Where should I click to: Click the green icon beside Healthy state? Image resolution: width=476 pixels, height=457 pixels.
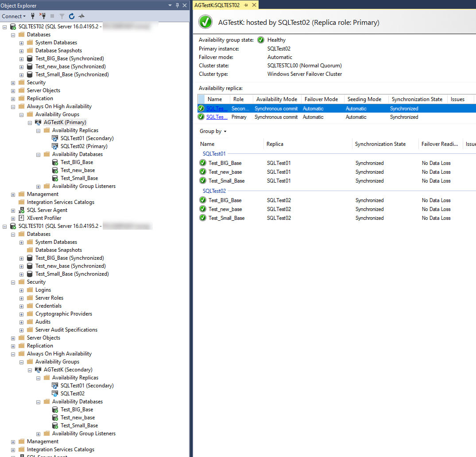click(x=261, y=40)
